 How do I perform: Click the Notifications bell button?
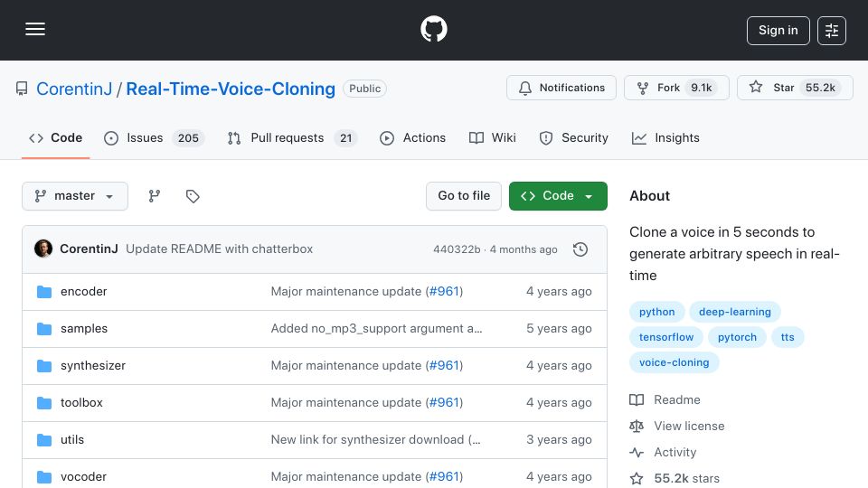[561, 88]
